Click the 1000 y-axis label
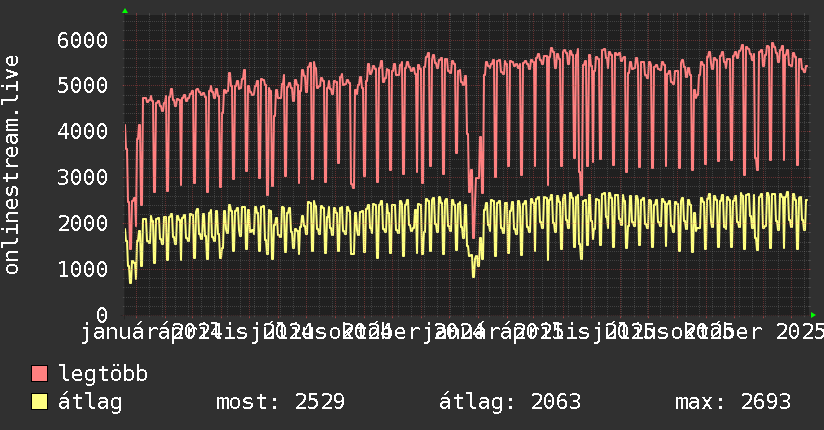 point(83,269)
